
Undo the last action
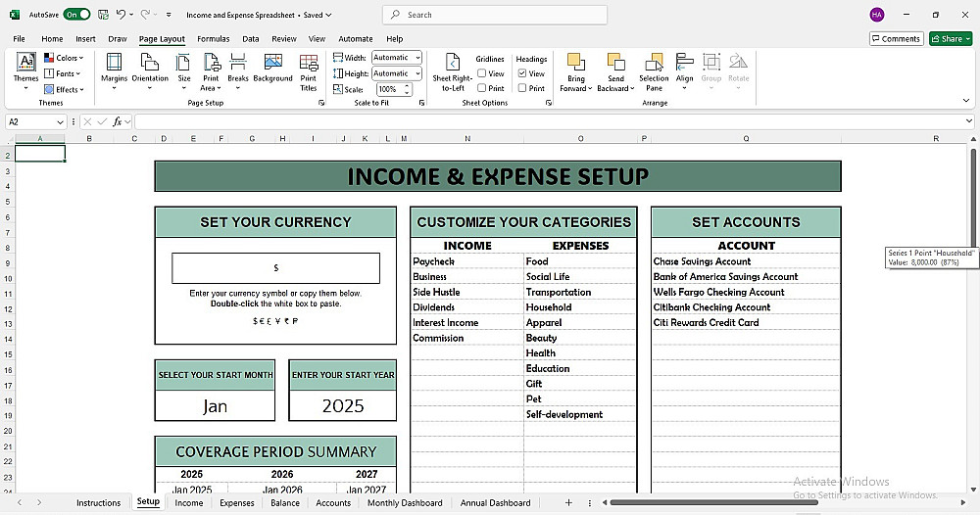(x=122, y=15)
